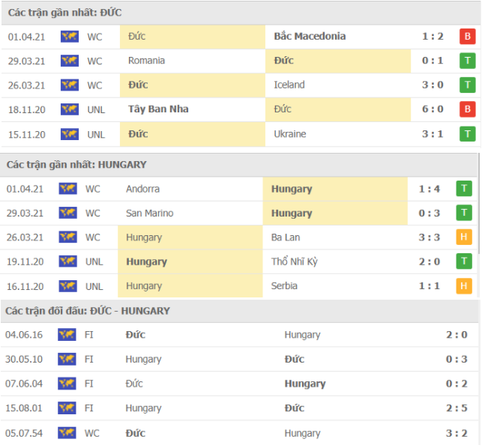
Task: Open Thổ Nhĩ Kỳ team link
Action: coord(295,261)
